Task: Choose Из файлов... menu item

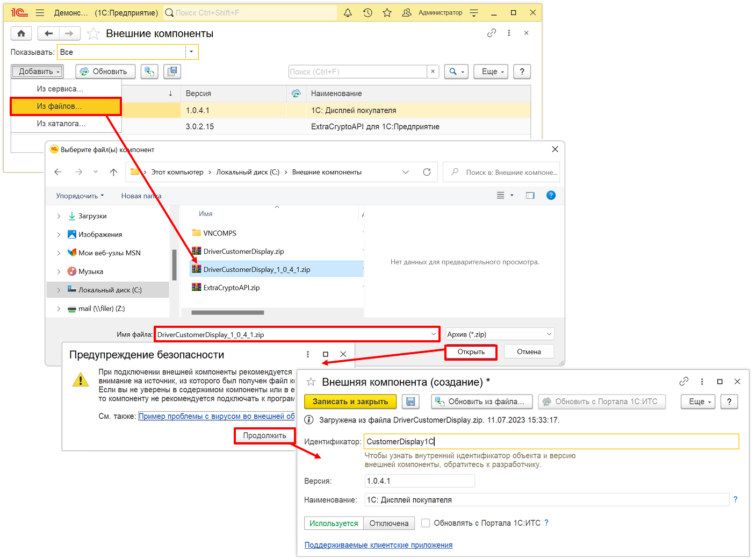Action: (66, 106)
